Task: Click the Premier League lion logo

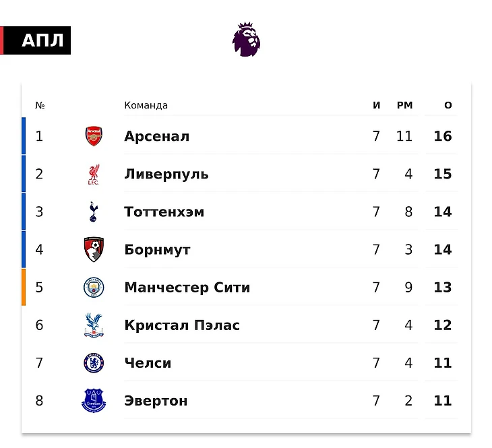Action: click(246, 39)
